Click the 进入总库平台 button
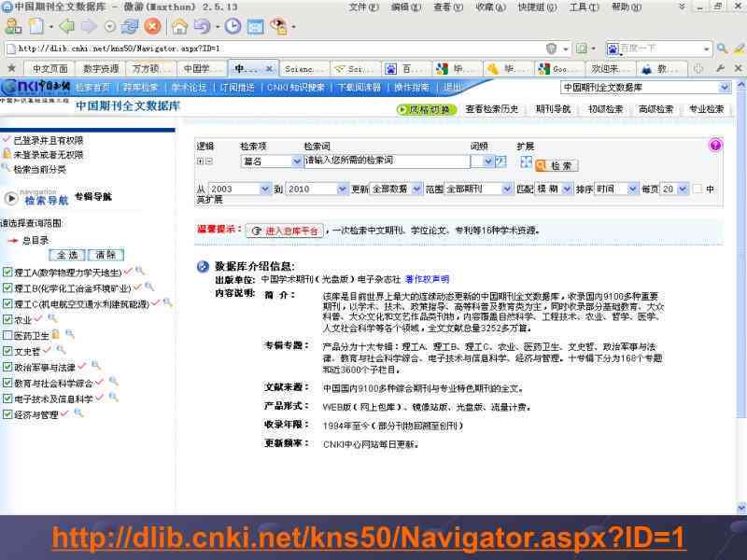This screenshot has width=747, height=560. [285, 231]
